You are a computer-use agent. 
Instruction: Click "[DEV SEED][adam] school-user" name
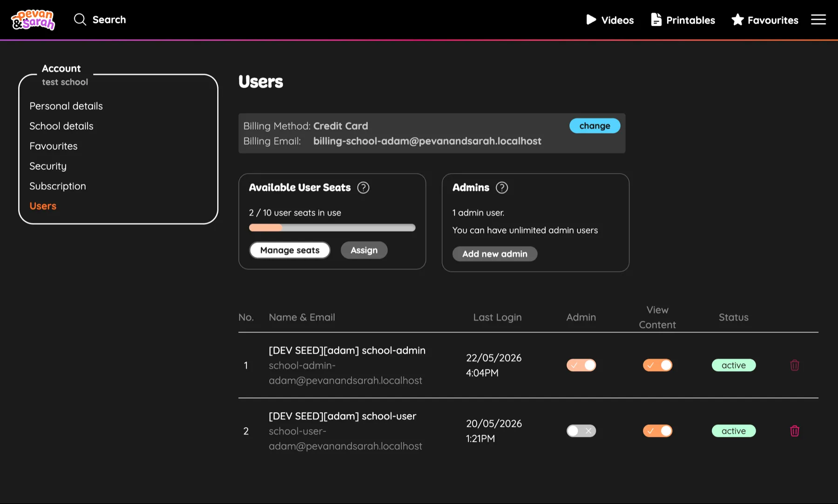(x=342, y=416)
